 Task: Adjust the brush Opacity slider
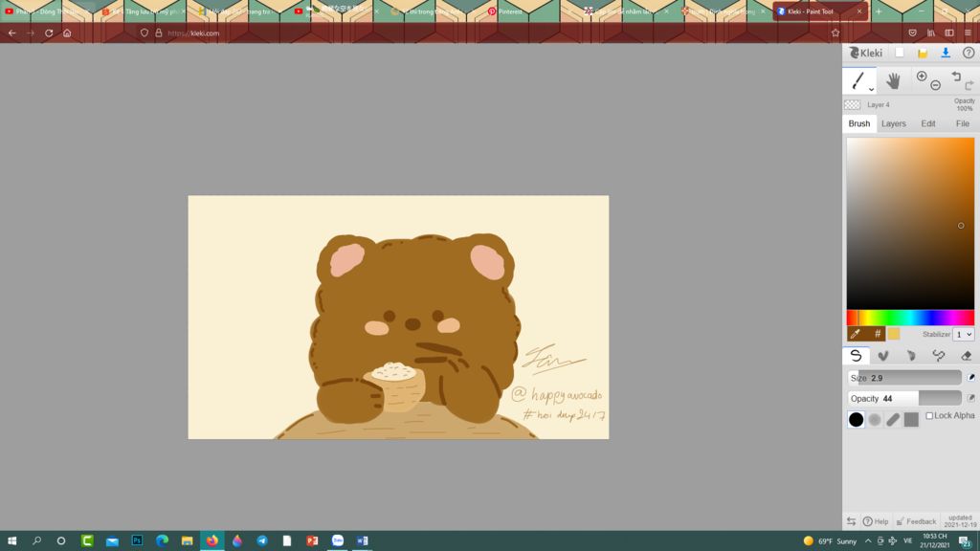tap(904, 398)
